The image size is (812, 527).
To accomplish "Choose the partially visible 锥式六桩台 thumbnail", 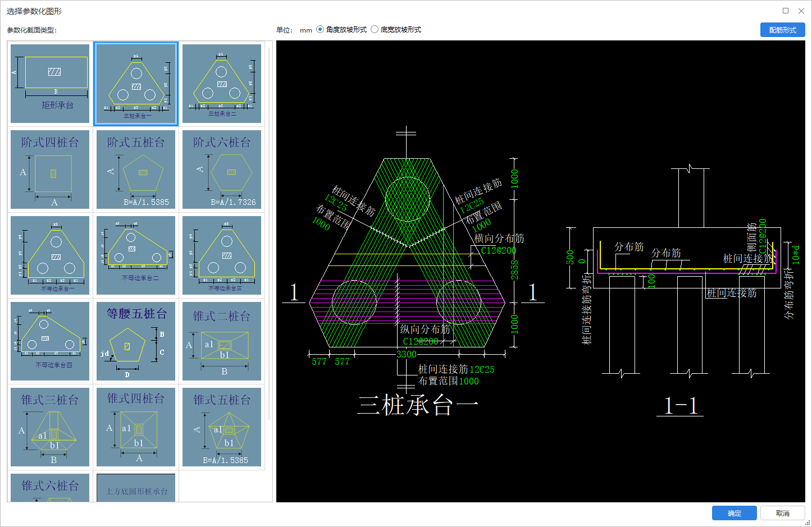I will pyautogui.click(x=50, y=488).
